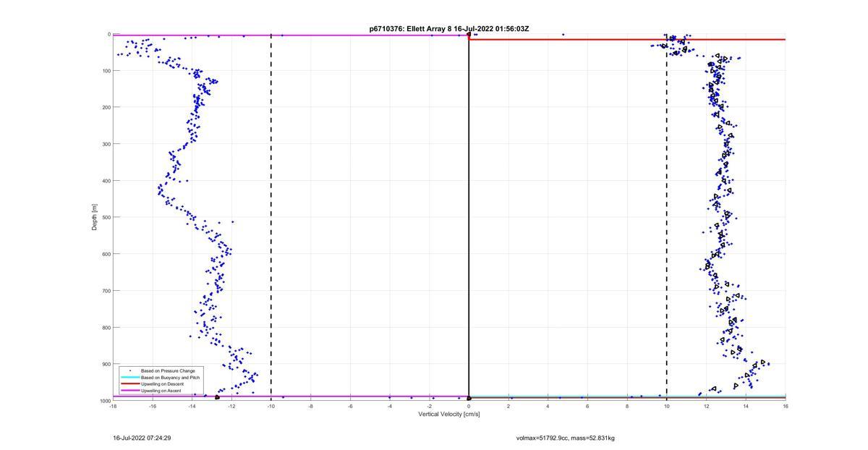Click depth tick label '900'
Image resolution: width=868 pixels, height=450 pixels.
(x=106, y=364)
